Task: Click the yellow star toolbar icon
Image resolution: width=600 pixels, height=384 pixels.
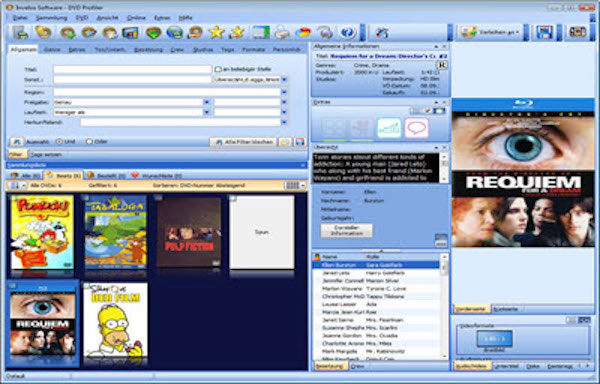Action: [216, 33]
